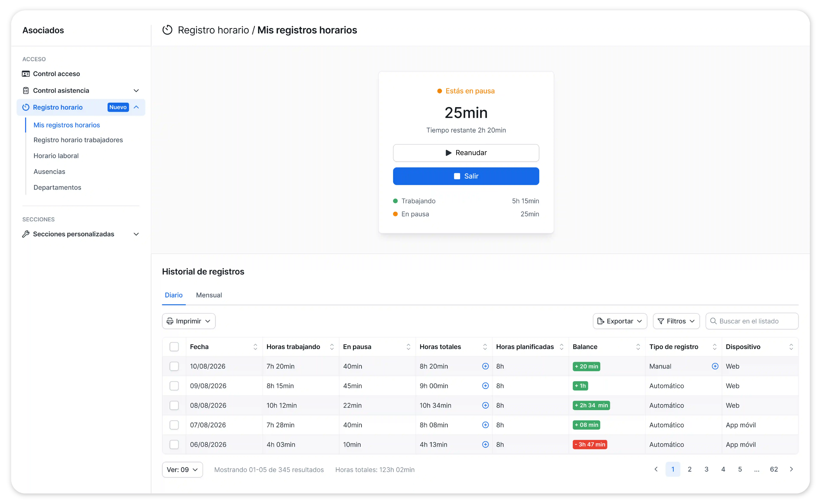821x504 pixels.
Task: Sort by Balance column arrows
Action: pos(638,347)
